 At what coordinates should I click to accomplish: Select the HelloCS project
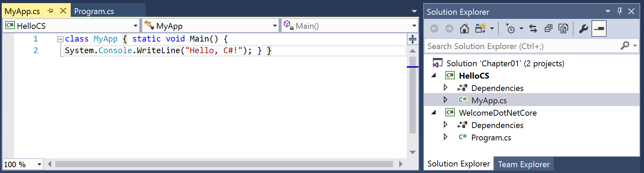474,76
